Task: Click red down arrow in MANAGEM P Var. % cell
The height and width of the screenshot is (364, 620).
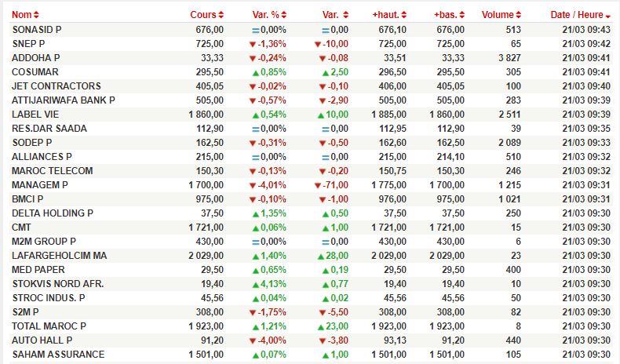Action: tap(253, 185)
